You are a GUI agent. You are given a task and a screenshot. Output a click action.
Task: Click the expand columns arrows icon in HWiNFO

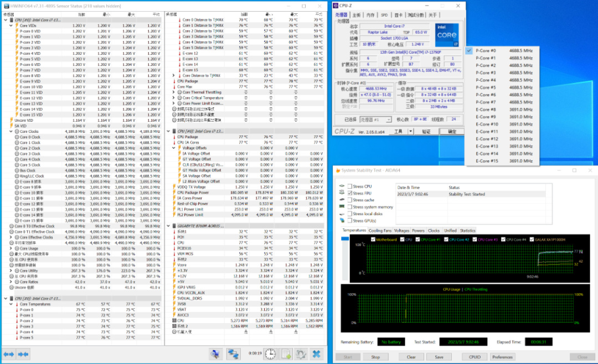click(x=8, y=354)
